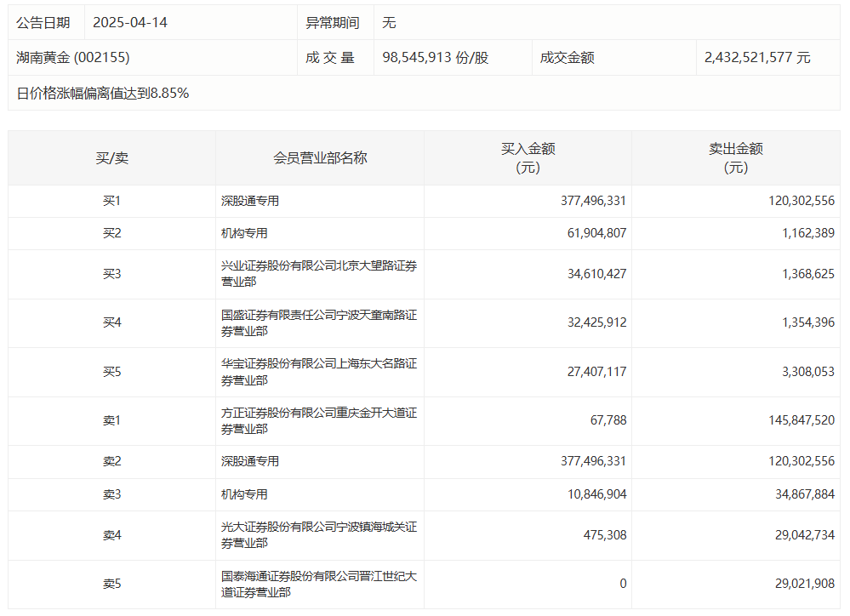This screenshot has height=616, width=850.
Task: Click 机构专用 in the 买2 row
Action: 244,234
